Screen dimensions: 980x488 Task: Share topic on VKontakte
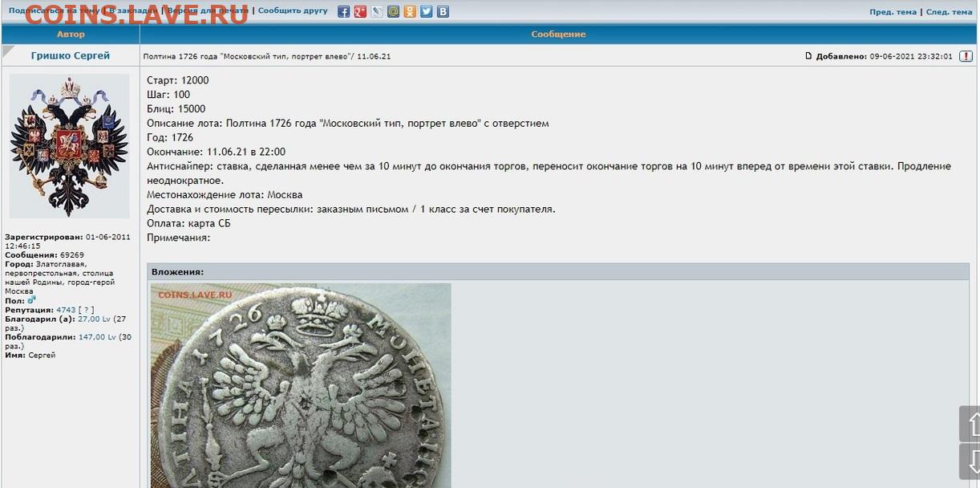[x=443, y=11]
